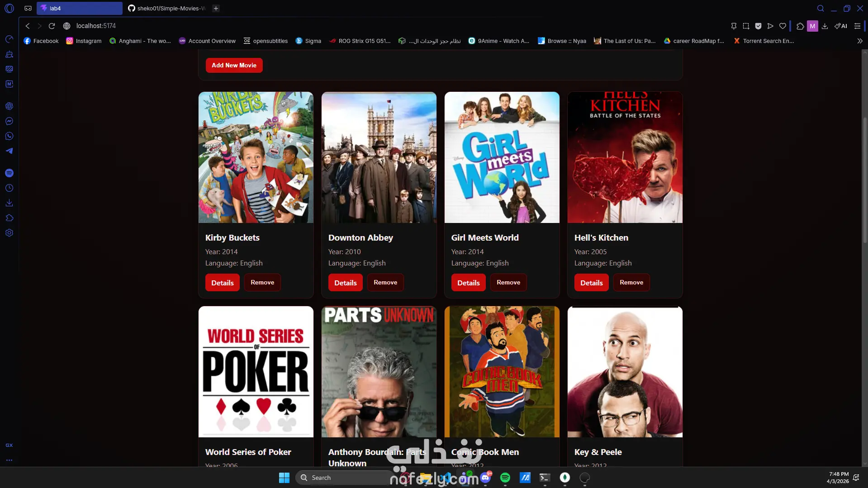View site info globe icon
The width and height of the screenshot is (868, 488).
pos(66,26)
